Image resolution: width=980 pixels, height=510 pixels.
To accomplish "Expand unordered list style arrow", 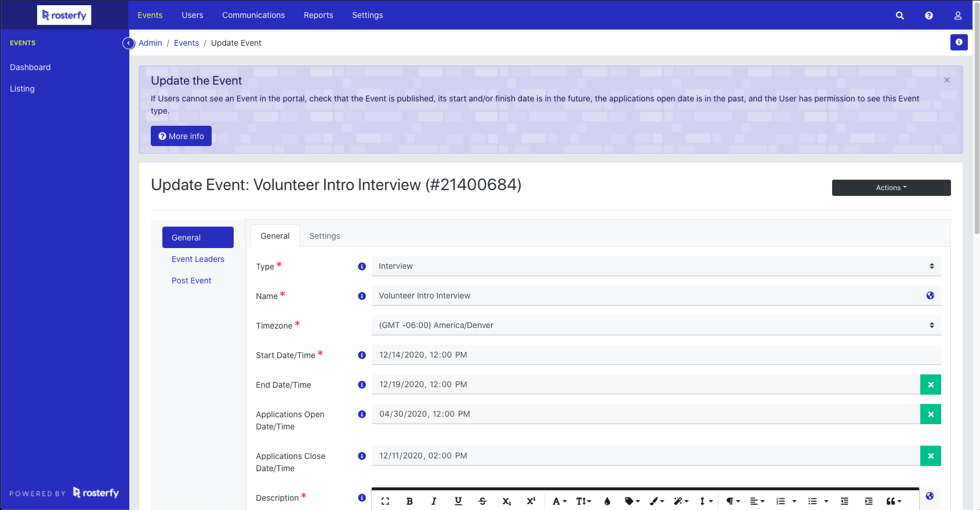I will [x=826, y=501].
